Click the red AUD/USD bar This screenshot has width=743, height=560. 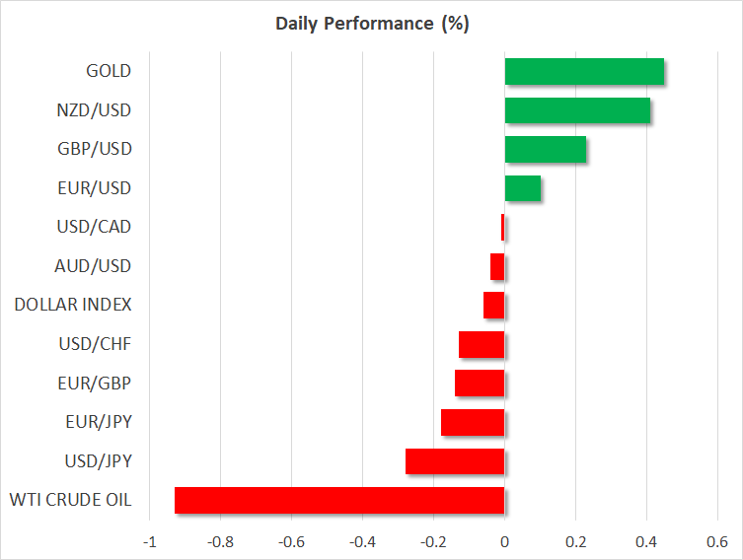497,266
